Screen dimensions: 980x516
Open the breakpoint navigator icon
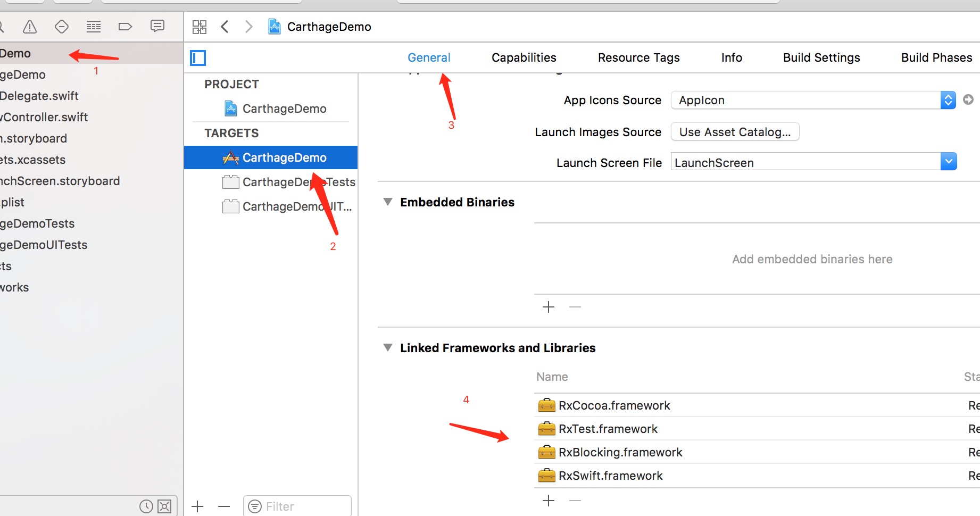click(125, 27)
